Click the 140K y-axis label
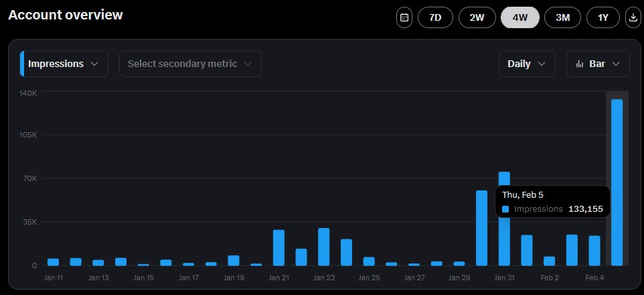644x295 pixels. 28,93
